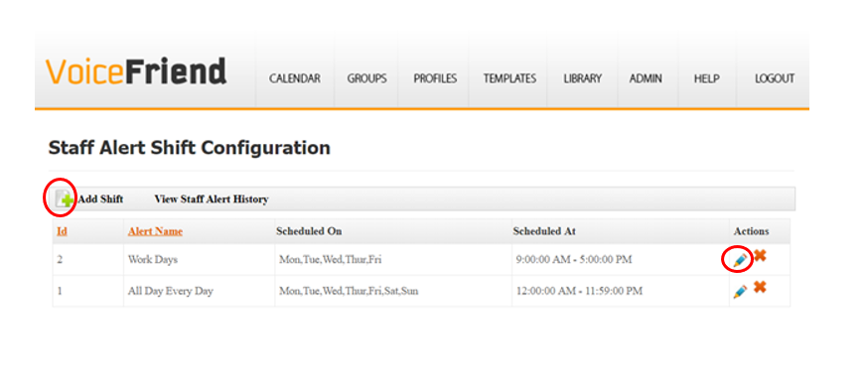Open the TEMPLATES section
Viewport: 868px width, 391px height.
tap(509, 78)
